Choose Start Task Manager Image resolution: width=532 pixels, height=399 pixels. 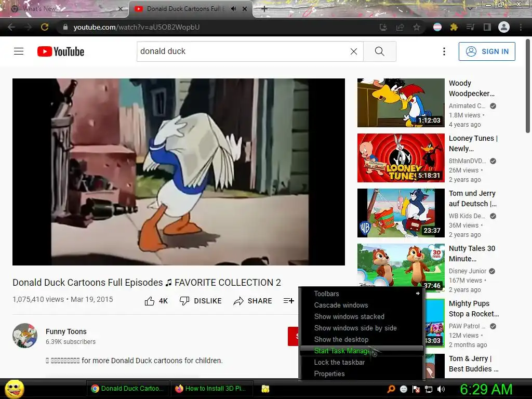(362, 351)
